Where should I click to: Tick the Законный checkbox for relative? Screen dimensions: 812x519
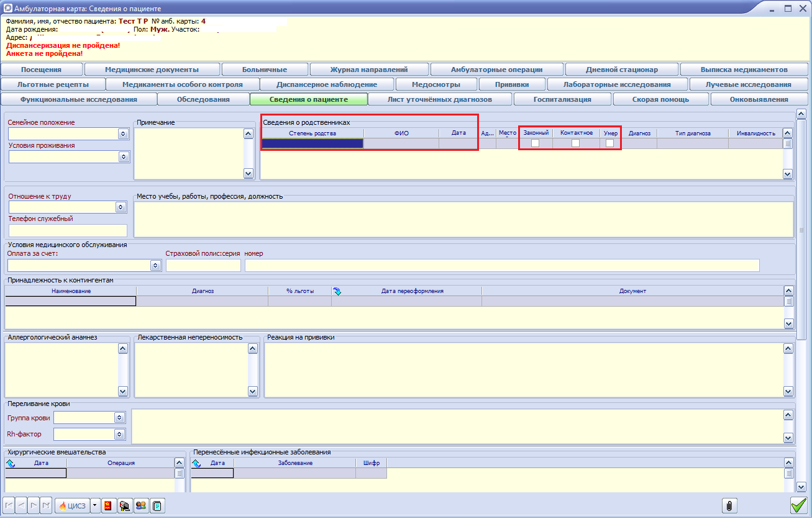click(x=535, y=143)
